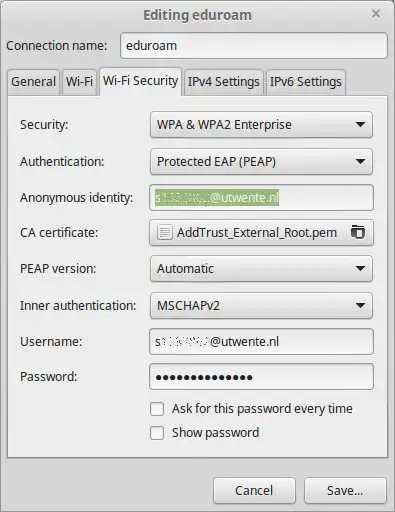This screenshot has width=395, height=512.
Task: Click the Save... button
Action: pyautogui.click(x=345, y=491)
